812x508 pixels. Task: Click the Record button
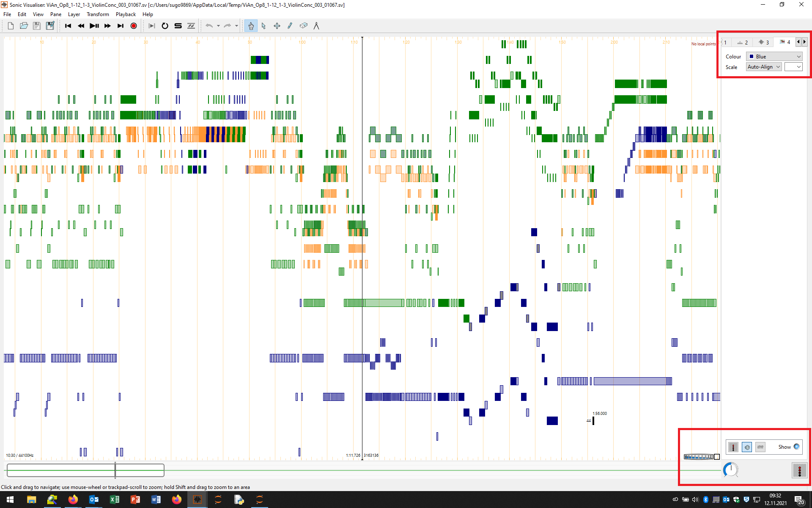tap(134, 26)
